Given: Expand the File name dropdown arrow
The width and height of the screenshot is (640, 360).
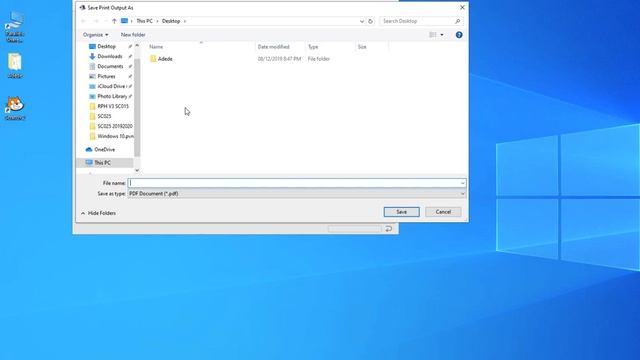Looking at the screenshot, I should click(x=462, y=183).
